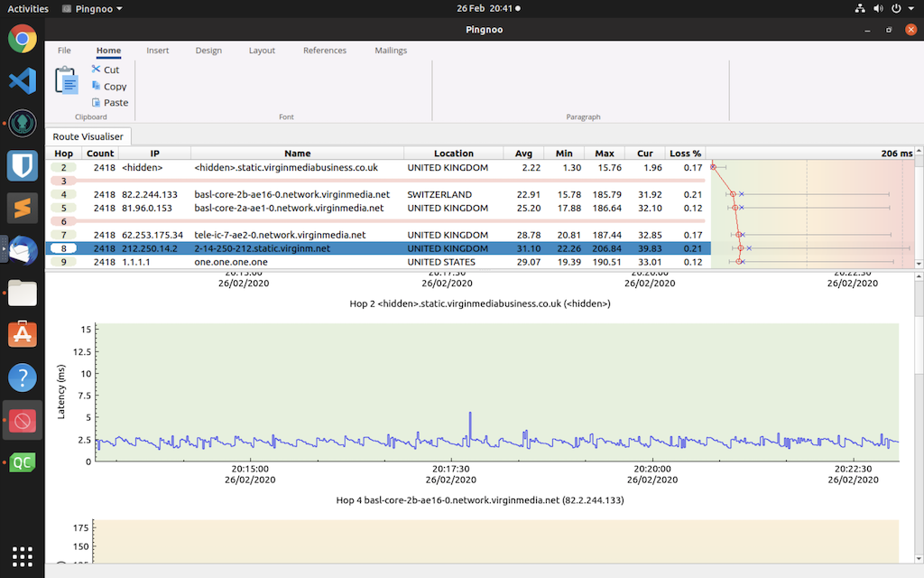Switch to the Design ribbon tab
The image size is (924, 578).
tap(208, 51)
